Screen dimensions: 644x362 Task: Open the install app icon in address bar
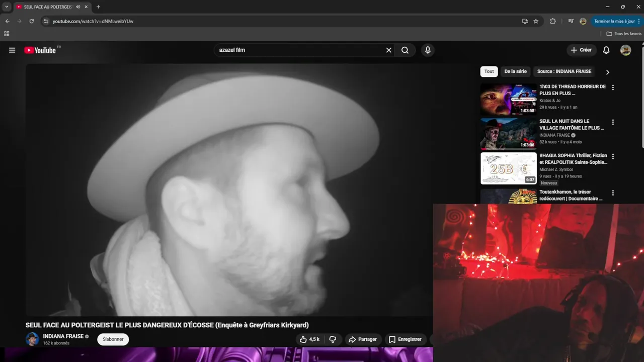coord(525,21)
